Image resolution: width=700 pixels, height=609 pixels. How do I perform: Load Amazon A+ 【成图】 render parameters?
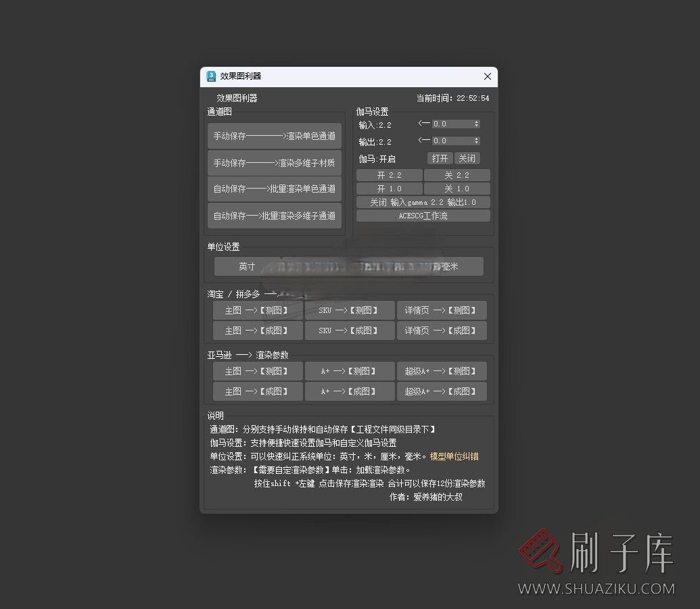click(x=350, y=391)
